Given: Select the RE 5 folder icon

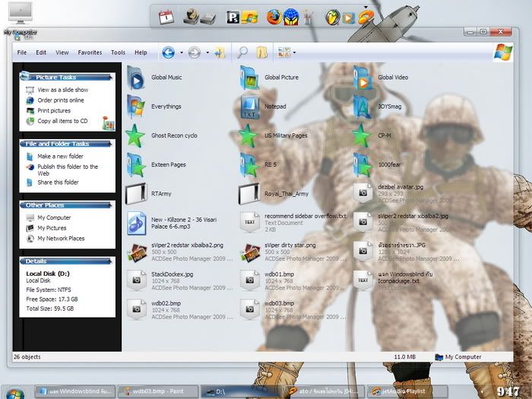Looking at the screenshot, I should point(249,165).
